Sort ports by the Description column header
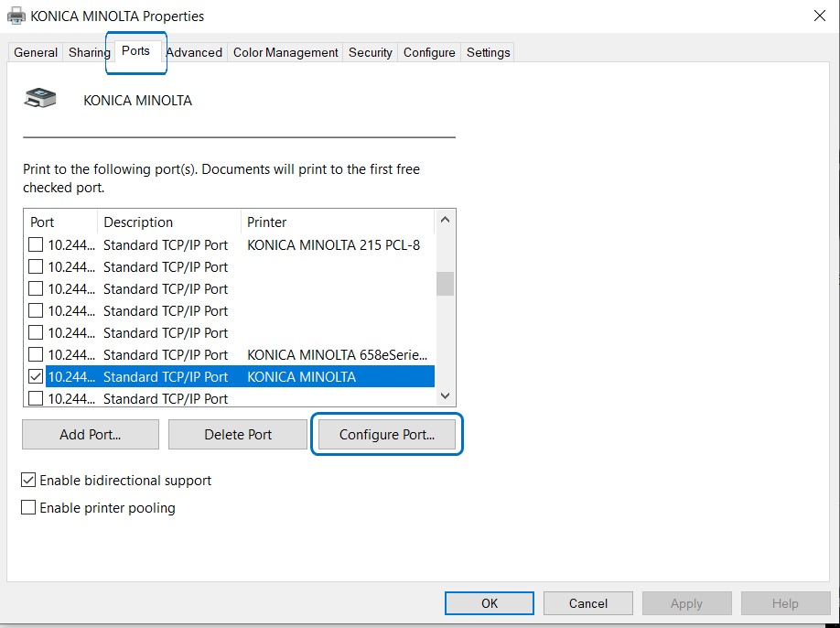Screen dimensions: 840x628 [137, 222]
